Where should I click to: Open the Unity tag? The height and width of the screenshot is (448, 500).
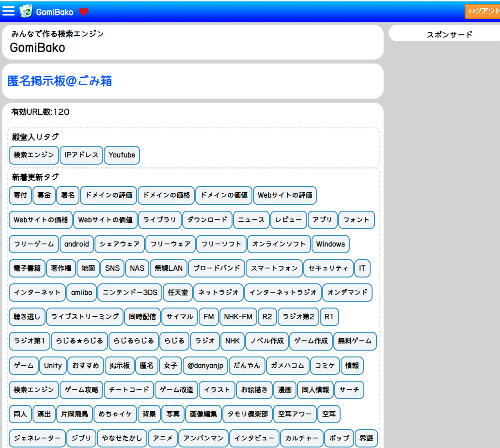click(53, 366)
